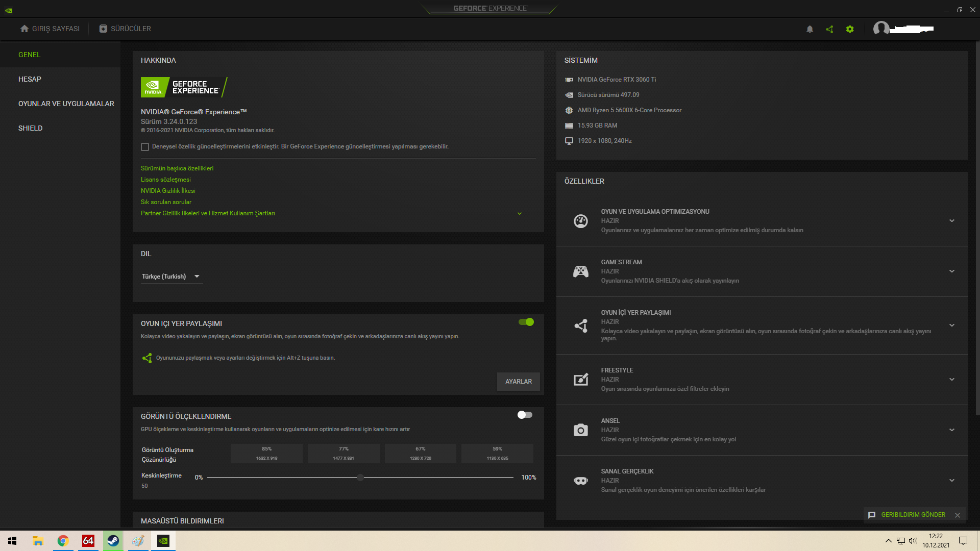Click the Freestyle filter icon
This screenshot has height=551, width=980.
coord(580,380)
